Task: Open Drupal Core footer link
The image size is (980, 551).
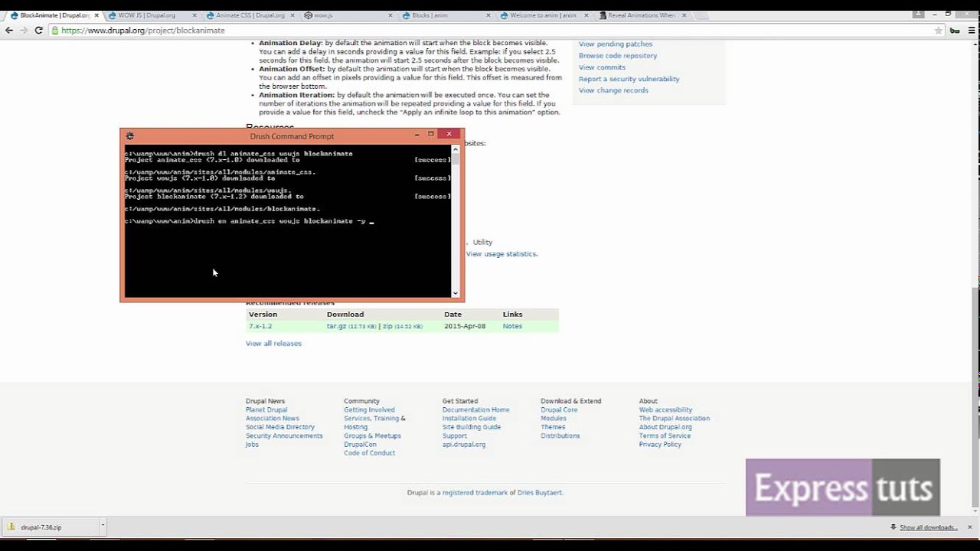Action: [x=559, y=410]
